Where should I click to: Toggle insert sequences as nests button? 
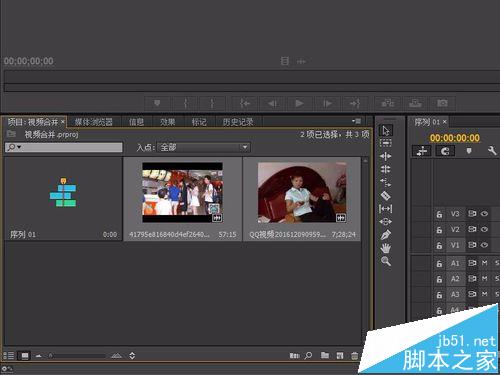pyautogui.click(x=422, y=151)
